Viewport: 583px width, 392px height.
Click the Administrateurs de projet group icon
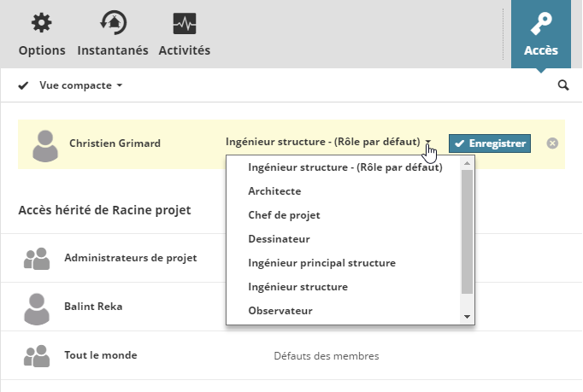point(37,259)
